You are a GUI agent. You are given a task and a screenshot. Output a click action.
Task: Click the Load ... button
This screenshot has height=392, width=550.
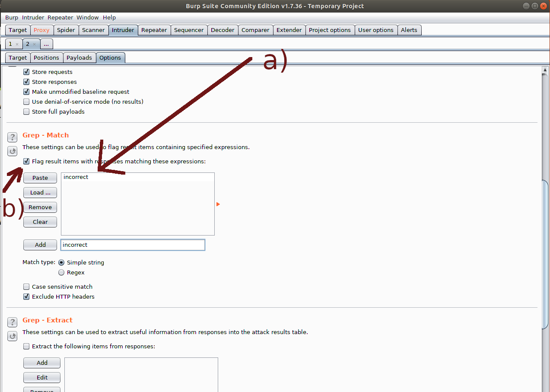click(x=40, y=192)
